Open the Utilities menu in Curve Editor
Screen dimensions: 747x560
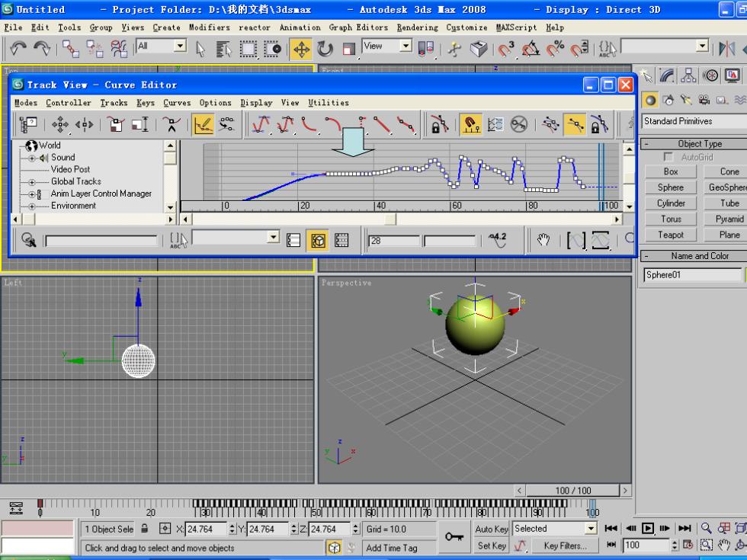coord(329,103)
